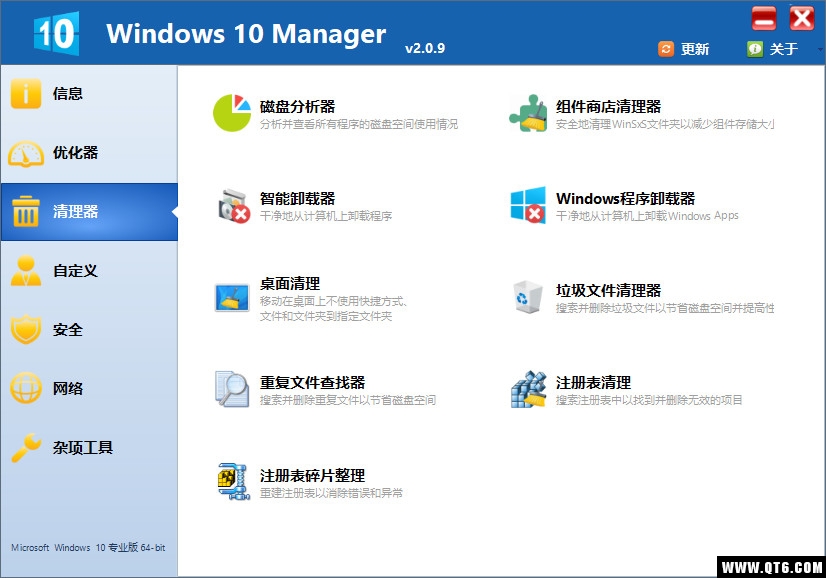Viewport: 826px width, 578px height.
Task: Click description 分析并查看所有程序的磁盘空间使用情况
Action: coord(359,124)
